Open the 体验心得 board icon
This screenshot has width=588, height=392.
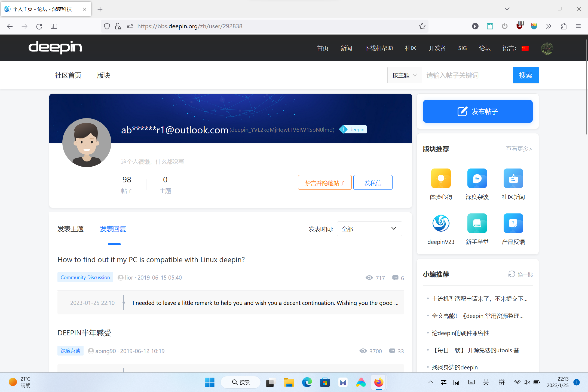441,179
